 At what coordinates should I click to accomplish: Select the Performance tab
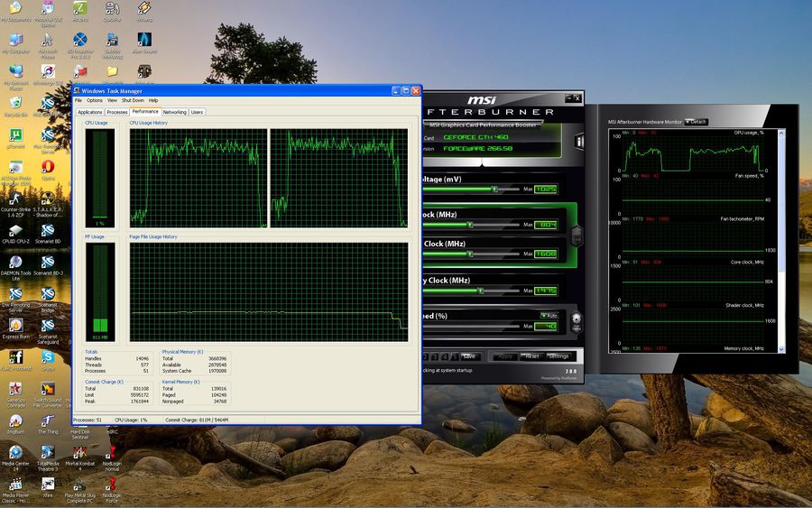pos(145,111)
